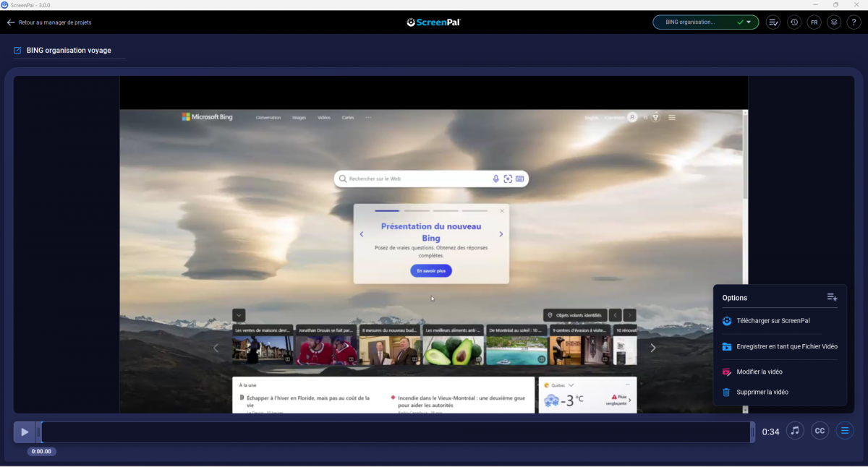Open the three-dots more menu in Bing
This screenshot has width=868, height=467.
tap(368, 117)
